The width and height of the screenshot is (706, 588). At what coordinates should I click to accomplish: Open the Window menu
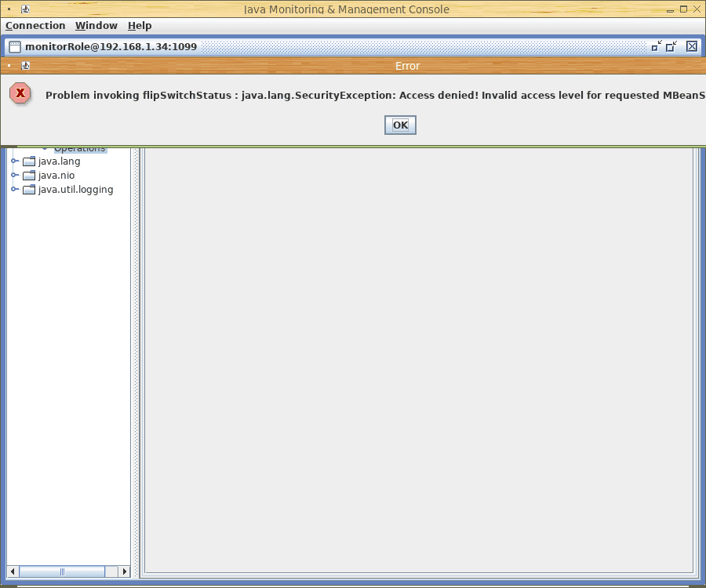point(96,26)
